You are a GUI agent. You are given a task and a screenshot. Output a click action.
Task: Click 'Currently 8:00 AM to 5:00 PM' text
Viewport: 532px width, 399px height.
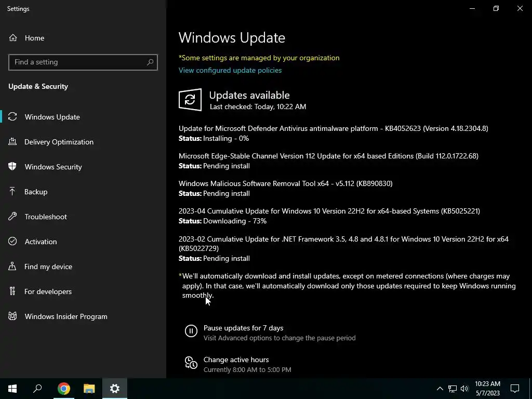click(x=247, y=369)
